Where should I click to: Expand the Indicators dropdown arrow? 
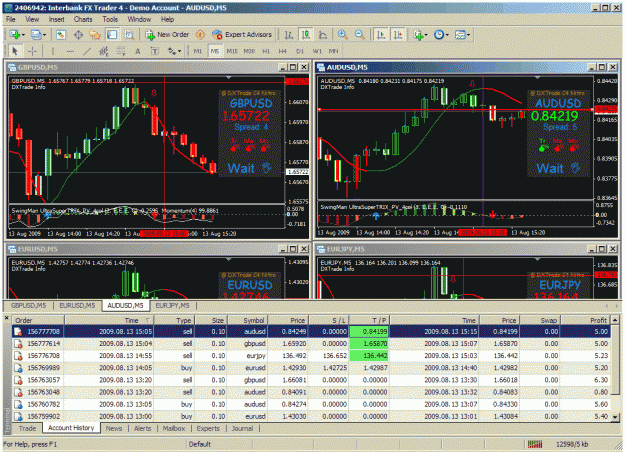426,35
